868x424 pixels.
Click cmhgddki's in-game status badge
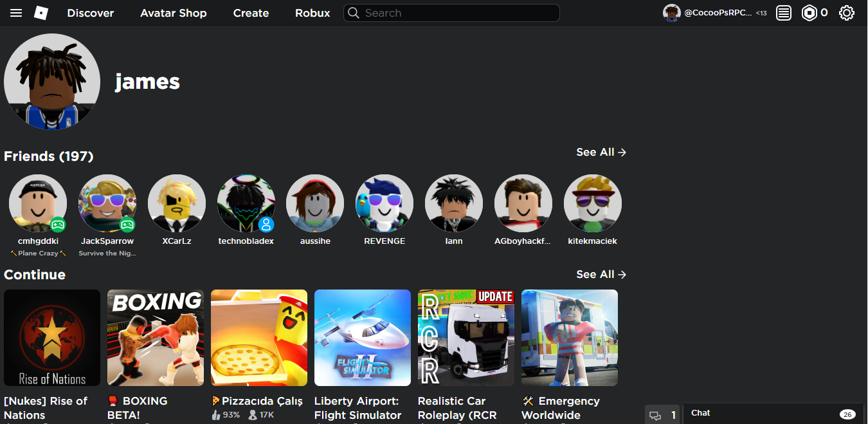(58, 225)
